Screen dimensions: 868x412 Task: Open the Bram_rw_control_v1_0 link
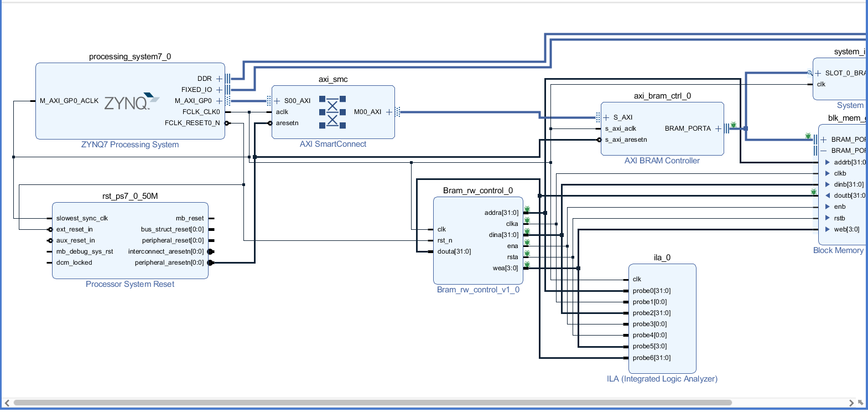point(478,290)
